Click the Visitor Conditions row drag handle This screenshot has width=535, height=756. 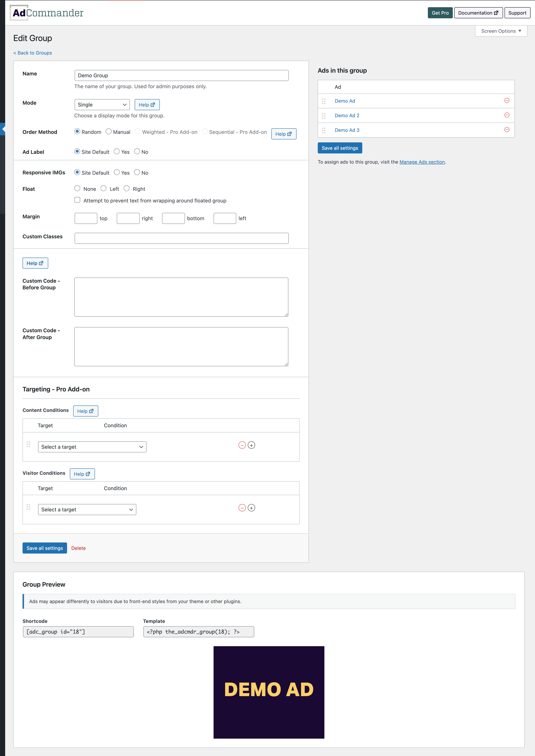coord(28,507)
